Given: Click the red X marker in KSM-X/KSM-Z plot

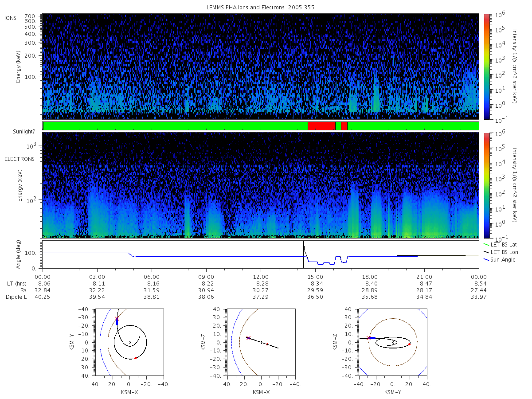Looking at the screenshot, I should click(x=248, y=338).
